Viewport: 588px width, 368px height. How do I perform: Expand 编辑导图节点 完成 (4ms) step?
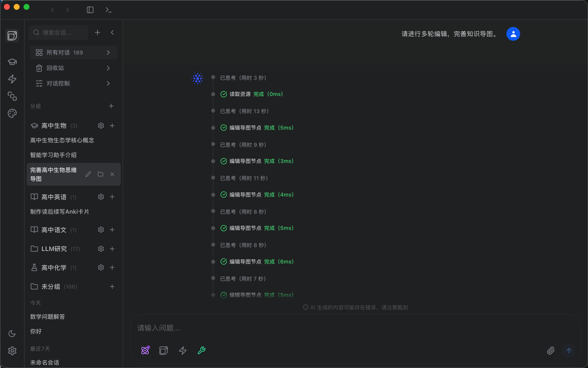[257, 195]
